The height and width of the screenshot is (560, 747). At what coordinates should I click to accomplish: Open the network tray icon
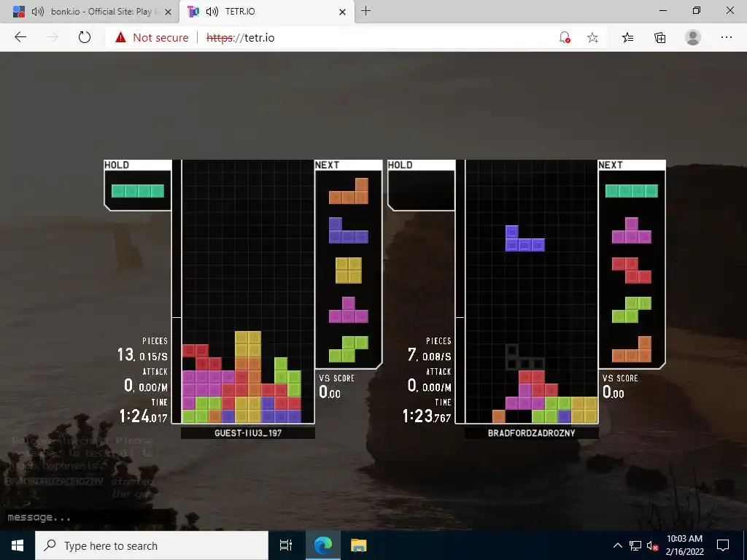(x=635, y=545)
